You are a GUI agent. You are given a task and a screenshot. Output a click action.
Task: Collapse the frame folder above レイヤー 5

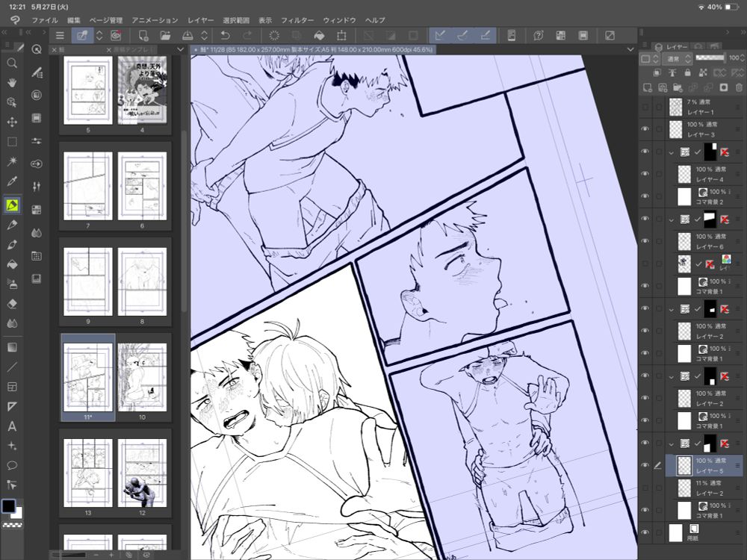point(672,444)
